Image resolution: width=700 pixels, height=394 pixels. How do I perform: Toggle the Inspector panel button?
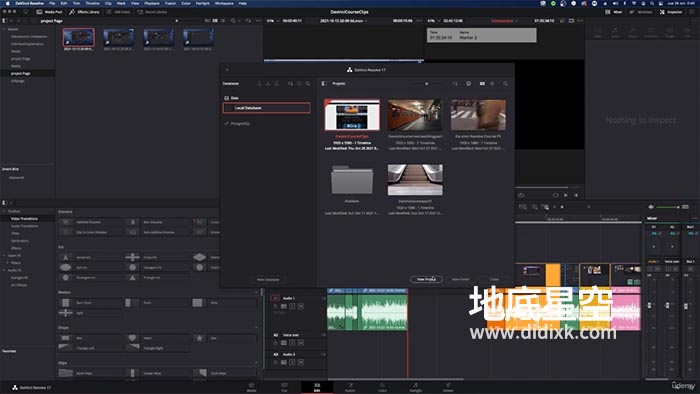(671, 12)
